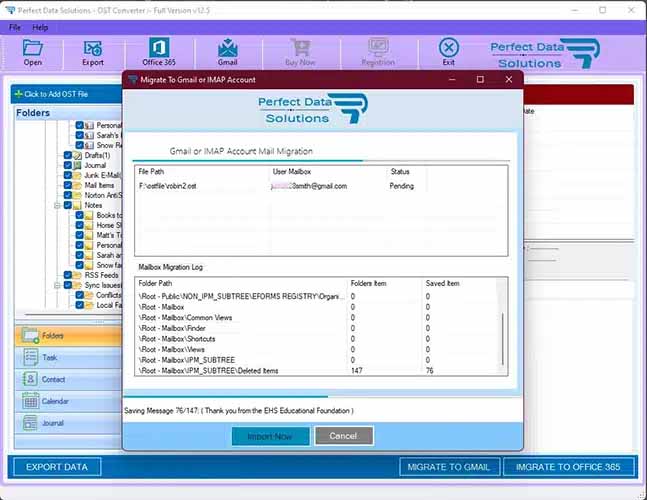Uncheck the Norton AntiSpam checkbox
Viewport: 647px width, 500px height.
68,195
